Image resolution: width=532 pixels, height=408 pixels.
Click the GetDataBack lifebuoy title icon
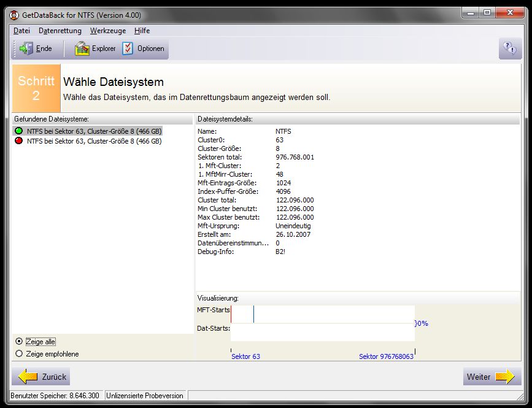[x=14, y=15]
